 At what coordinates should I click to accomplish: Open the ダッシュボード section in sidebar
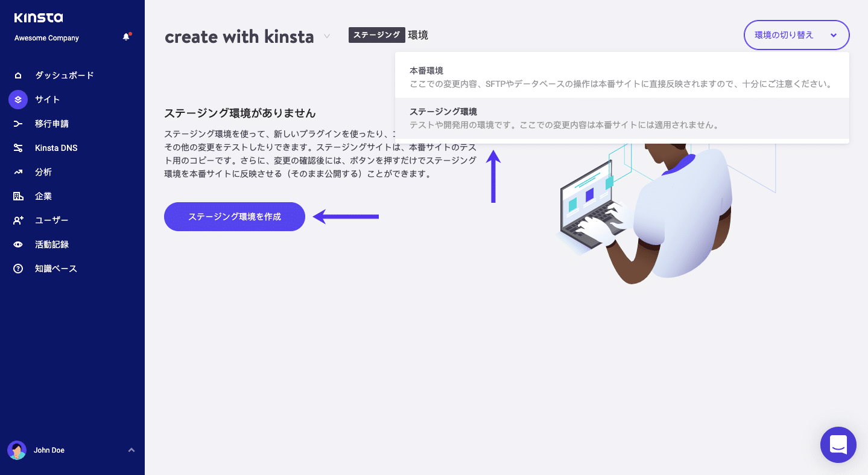[65, 75]
